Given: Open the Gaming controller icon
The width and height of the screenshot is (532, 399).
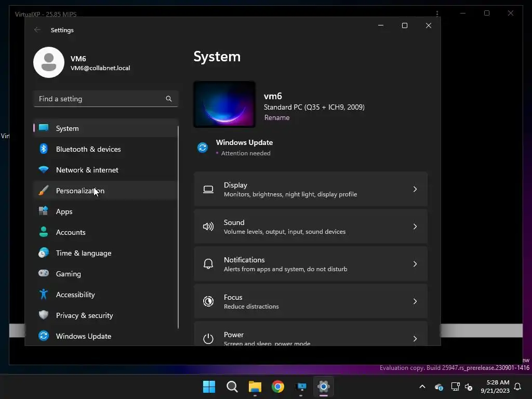Looking at the screenshot, I should click(44, 273).
